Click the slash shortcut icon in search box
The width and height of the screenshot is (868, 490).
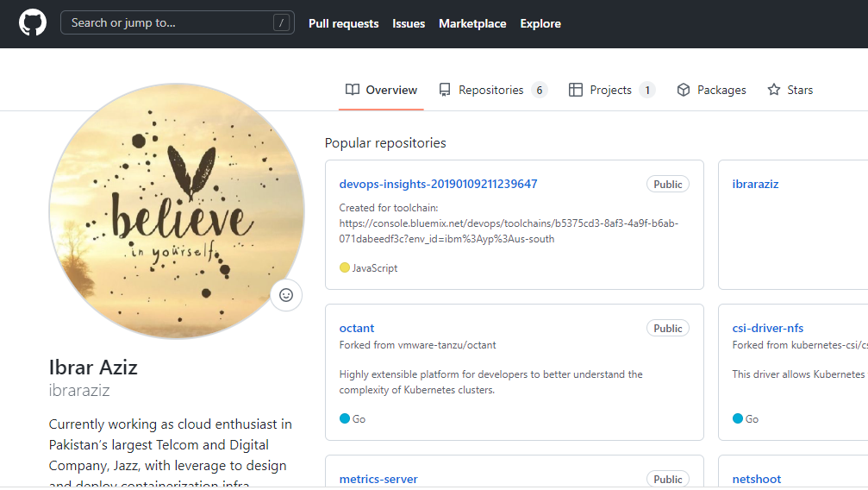(281, 22)
